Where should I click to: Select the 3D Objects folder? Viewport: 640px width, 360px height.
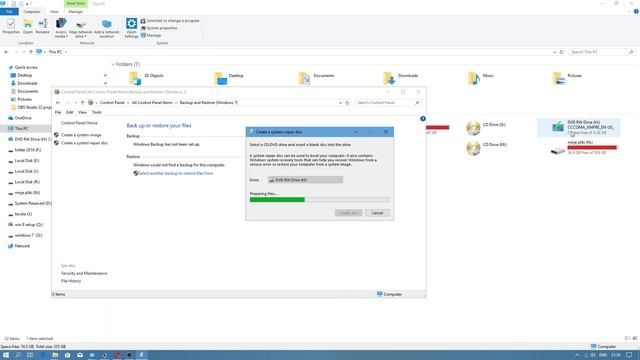(x=146, y=77)
